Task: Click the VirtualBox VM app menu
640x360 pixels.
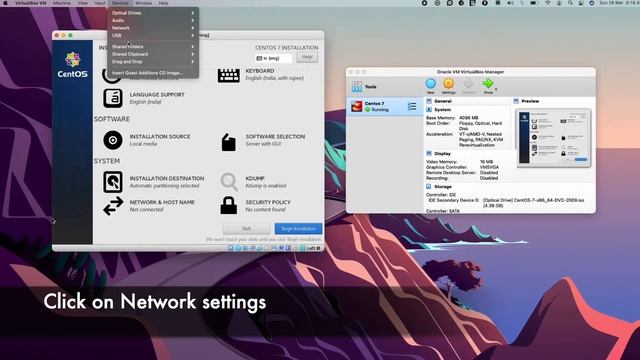Action: [31, 3]
